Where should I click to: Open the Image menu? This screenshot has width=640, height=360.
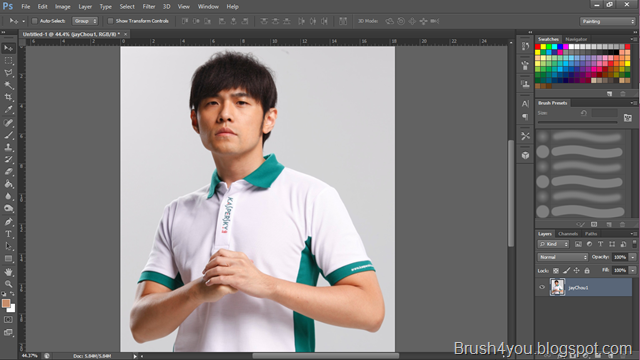pyautogui.click(x=62, y=7)
